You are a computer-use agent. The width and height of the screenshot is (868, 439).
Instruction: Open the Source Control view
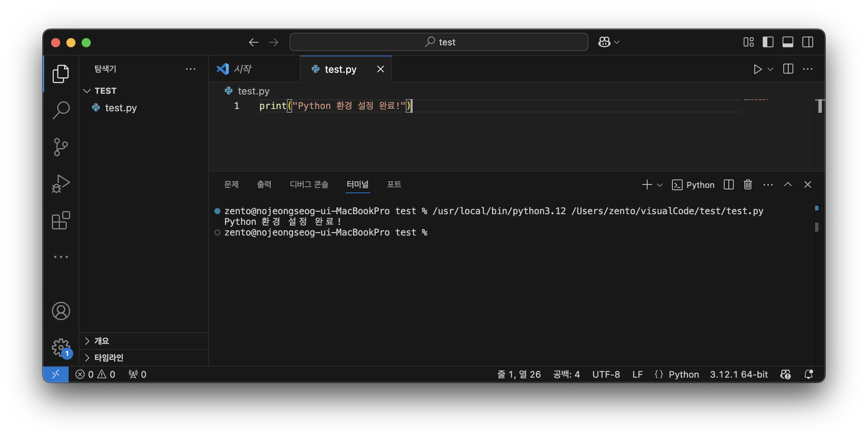click(61, 147)
